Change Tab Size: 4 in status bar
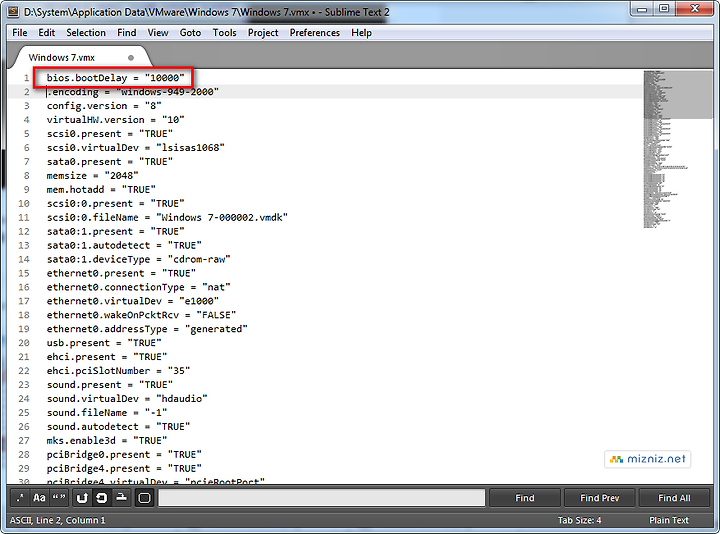Viewport: 720px width, 534px height. click(x=579, y=520)
